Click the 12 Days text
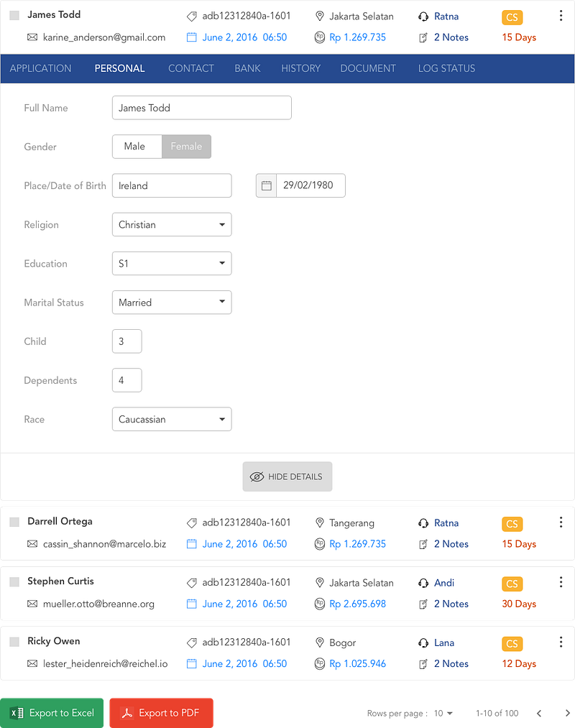Screen dimensions: 575x728 (519, 663)
